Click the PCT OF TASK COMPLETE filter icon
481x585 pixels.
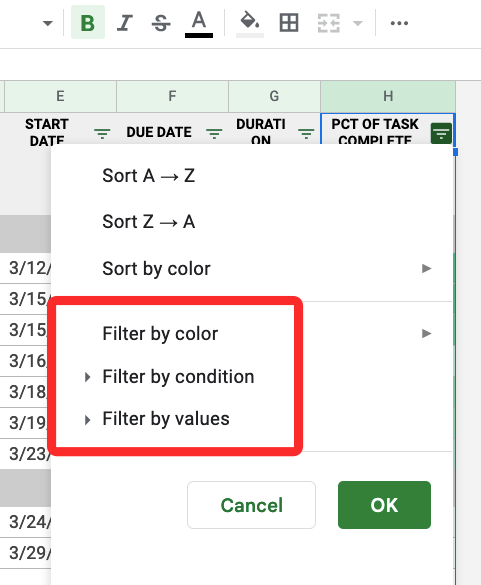[441, 133]
